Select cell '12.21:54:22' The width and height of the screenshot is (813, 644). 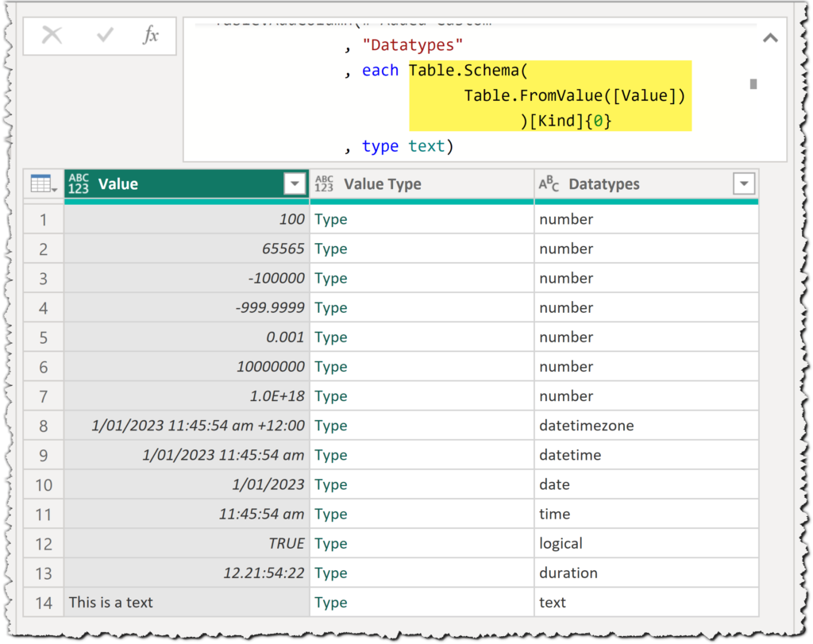click(187, 573)
